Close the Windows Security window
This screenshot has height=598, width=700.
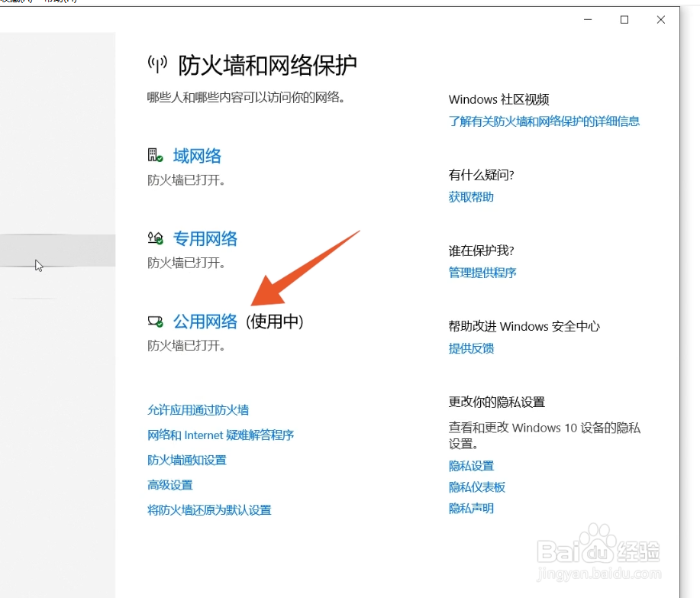[661, 20]
